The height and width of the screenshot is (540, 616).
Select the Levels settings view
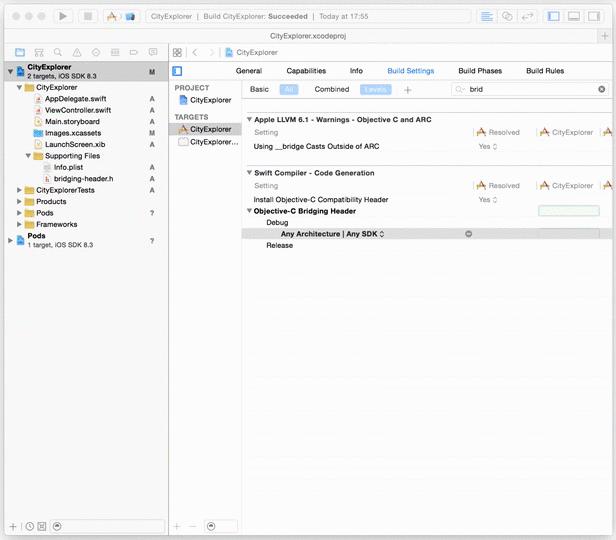pos(375,90)
